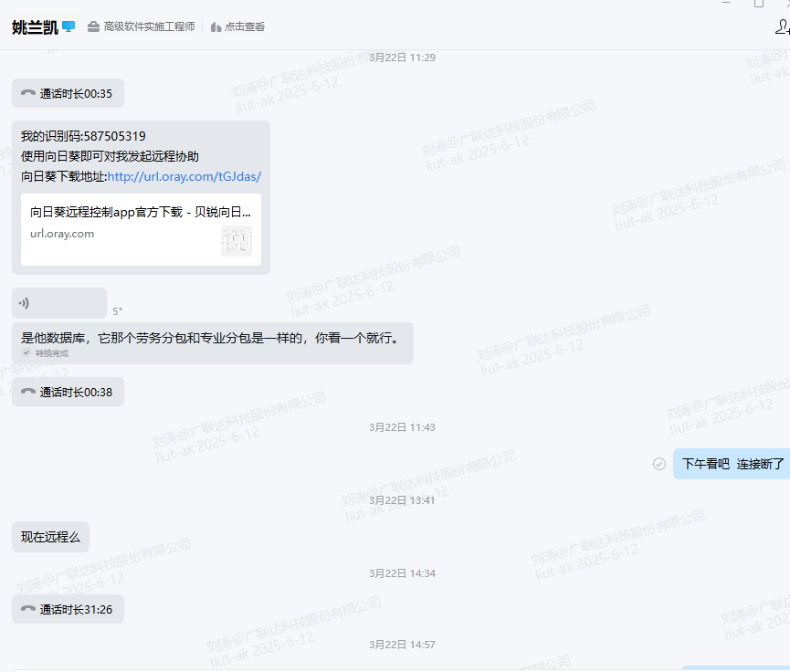Screen dimensions: 790x672
Task: Open the add member icon at top right
Action: pos(781,26)
